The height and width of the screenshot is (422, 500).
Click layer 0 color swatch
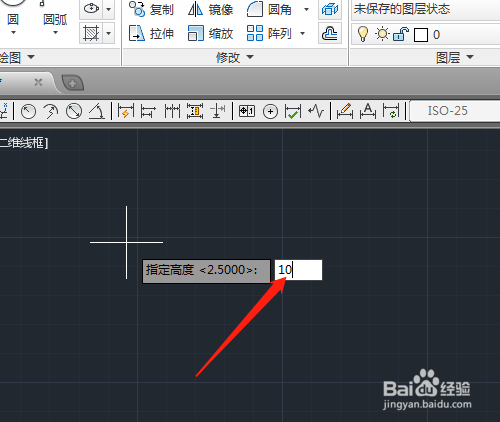(x=421, y=35)
